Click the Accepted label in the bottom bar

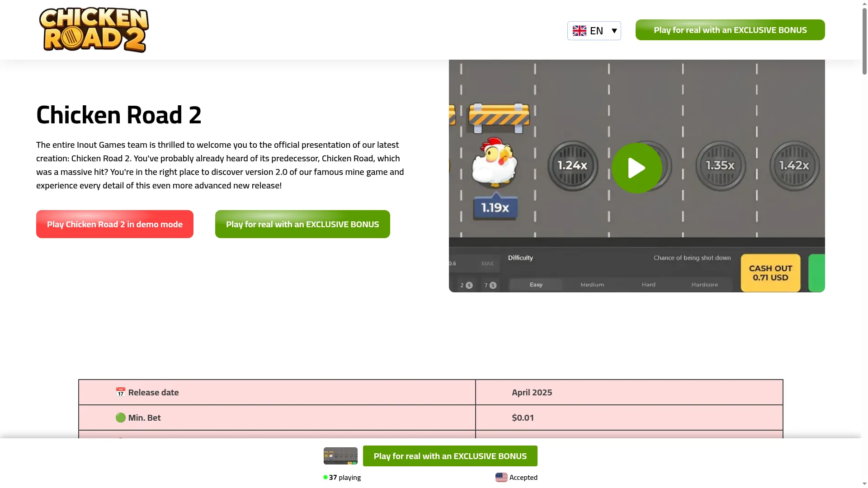[524, 477]
